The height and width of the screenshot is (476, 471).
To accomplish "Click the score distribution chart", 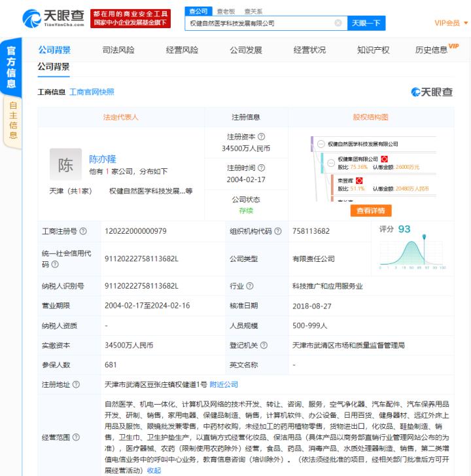I will point(413,252).
